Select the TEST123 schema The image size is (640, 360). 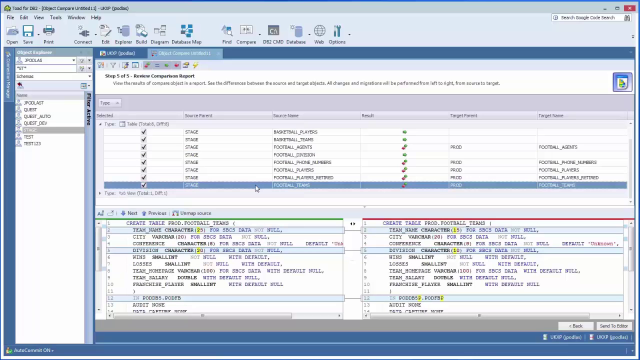(32, 144)
